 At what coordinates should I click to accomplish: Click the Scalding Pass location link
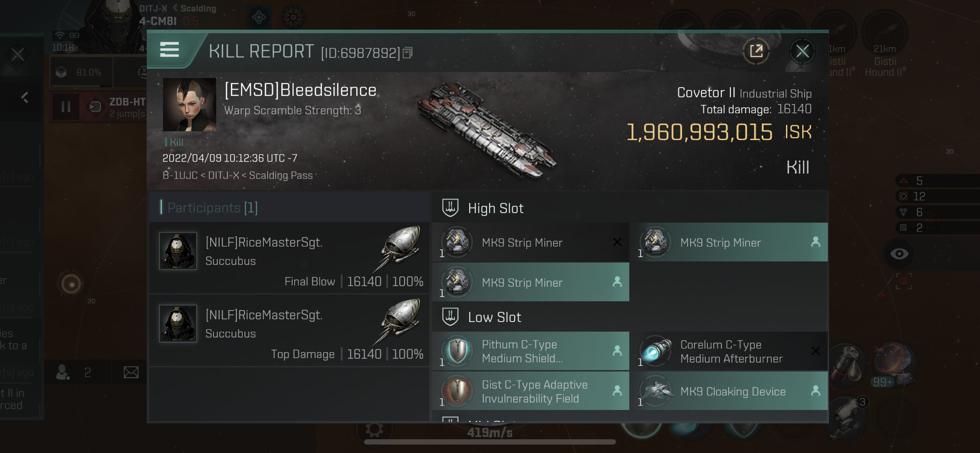click(280, 175)
